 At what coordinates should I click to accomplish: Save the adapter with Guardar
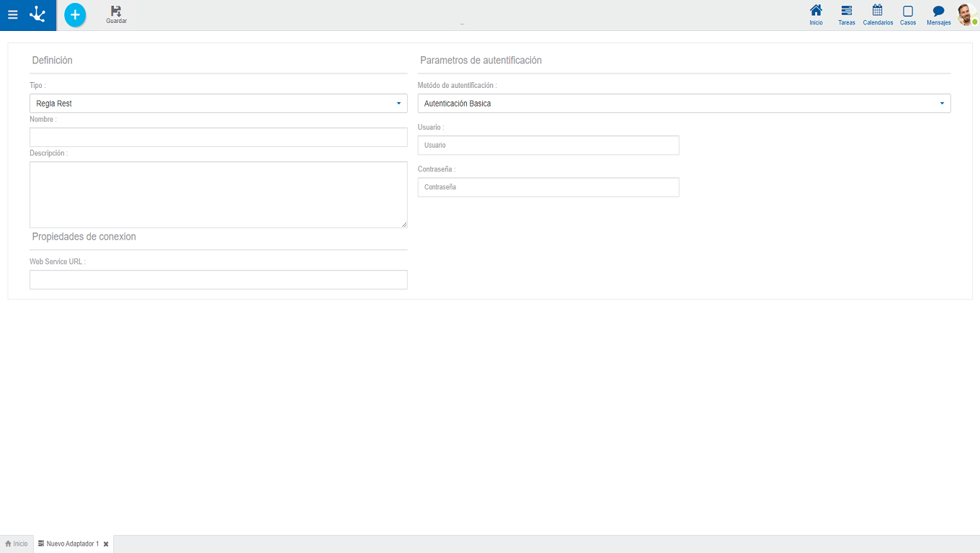tap(116, 14)
